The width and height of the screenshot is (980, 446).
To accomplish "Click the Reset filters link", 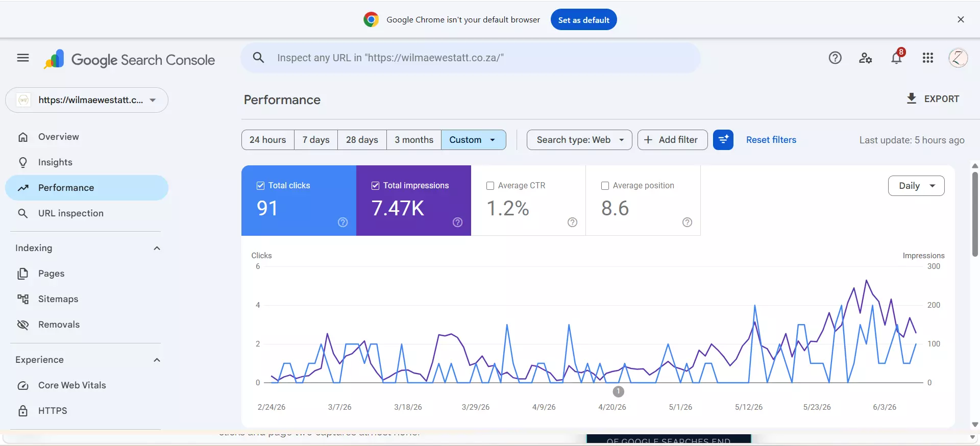I will point(771,140).
